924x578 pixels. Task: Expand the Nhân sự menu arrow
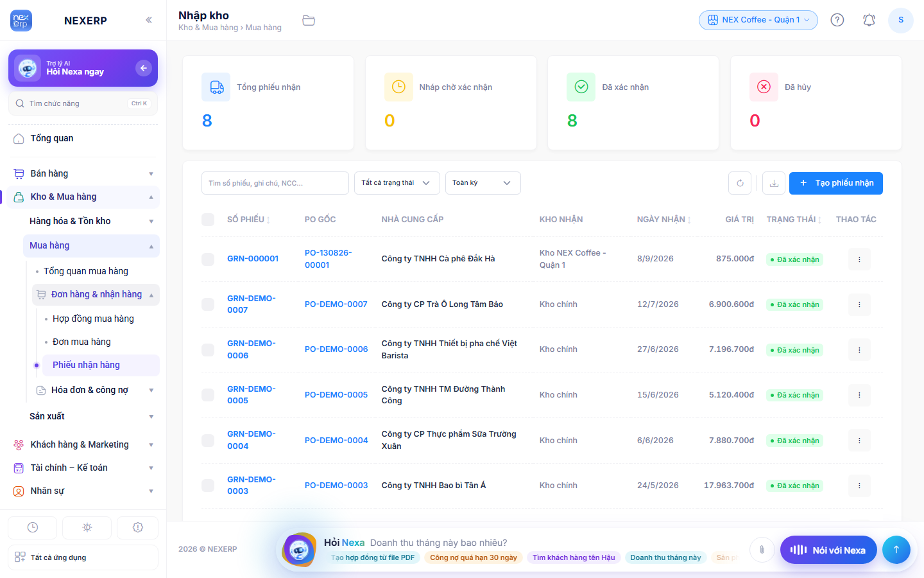click(151, 491)
